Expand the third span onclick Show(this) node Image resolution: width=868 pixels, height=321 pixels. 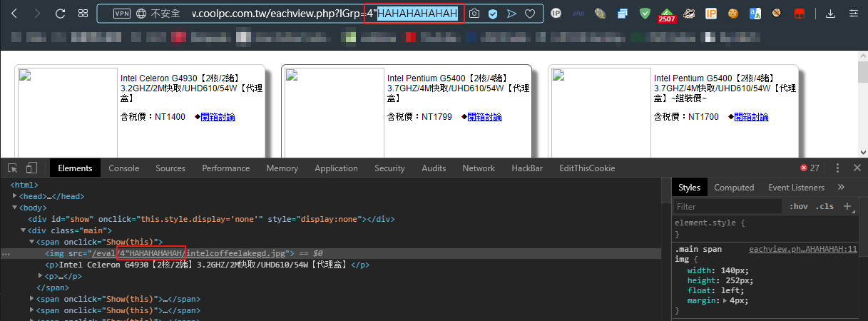click(31, 310)
